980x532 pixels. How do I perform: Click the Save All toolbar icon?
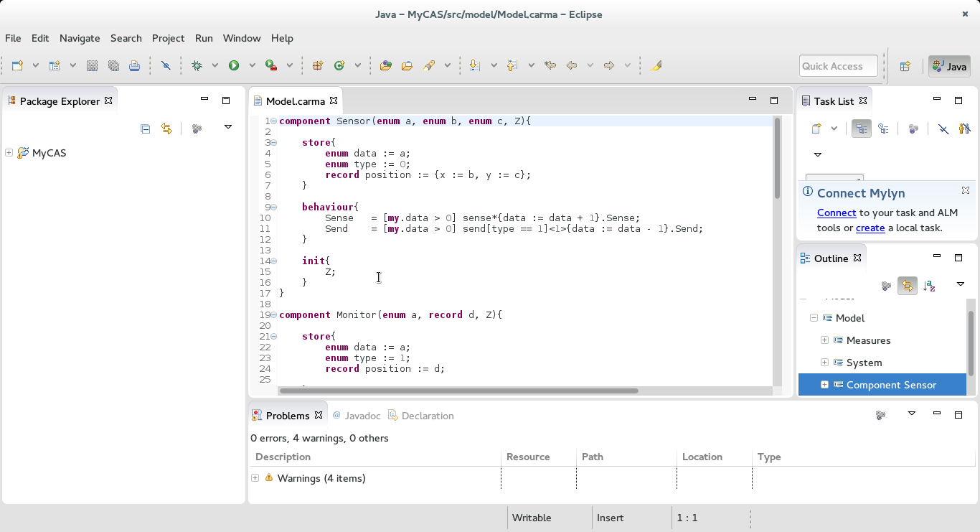pyautogui.click(x=113, y=65)
